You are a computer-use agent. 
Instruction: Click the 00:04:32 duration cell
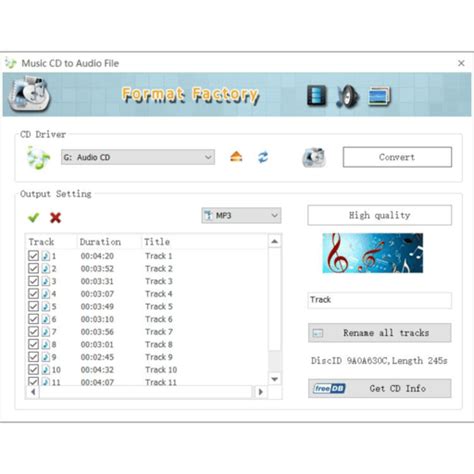(97, 370)
